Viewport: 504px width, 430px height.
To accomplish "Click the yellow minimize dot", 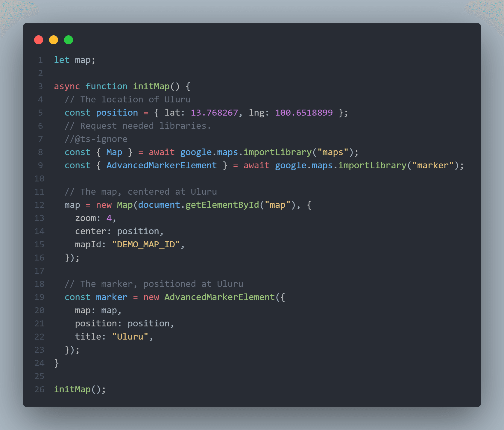I will coord(54,40).
